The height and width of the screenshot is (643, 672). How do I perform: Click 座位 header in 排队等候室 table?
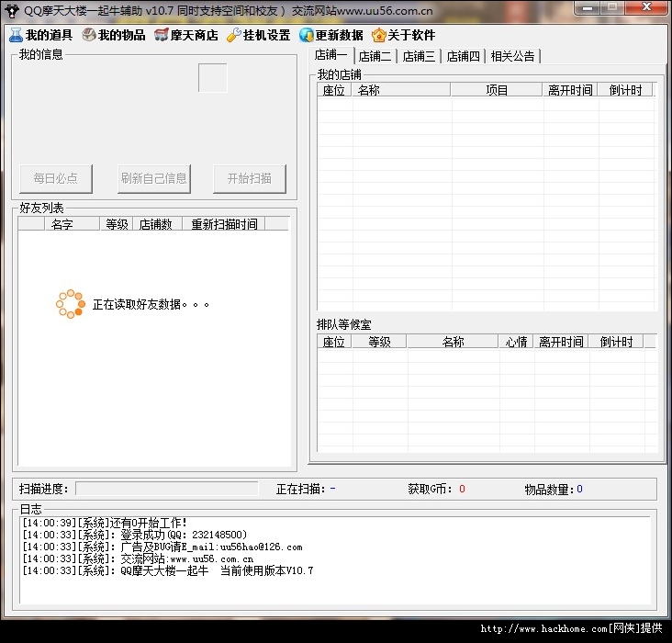pyautogui.click(x=334, y=342)
